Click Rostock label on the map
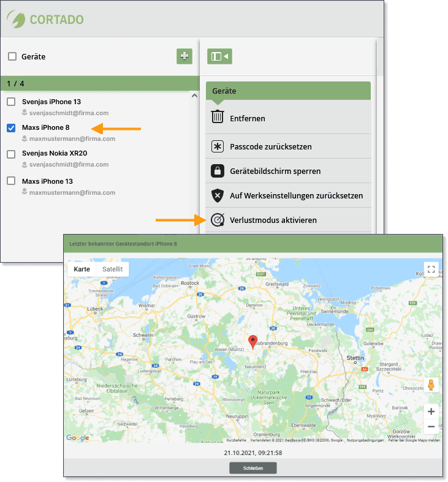 190,283
